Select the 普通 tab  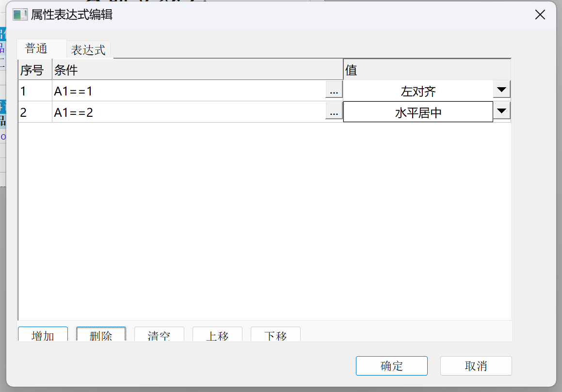pyautogui.click(x=36, y=49)
